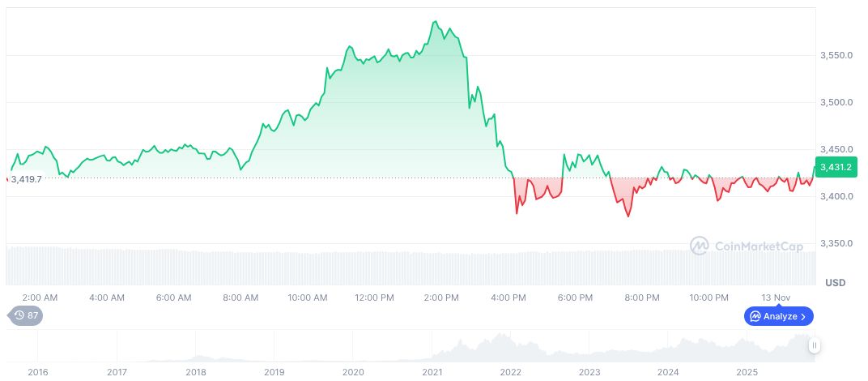The height and width of the screenshot is (381, 868).
Task: Click the Analyze button text
Action: coord(779,316)
